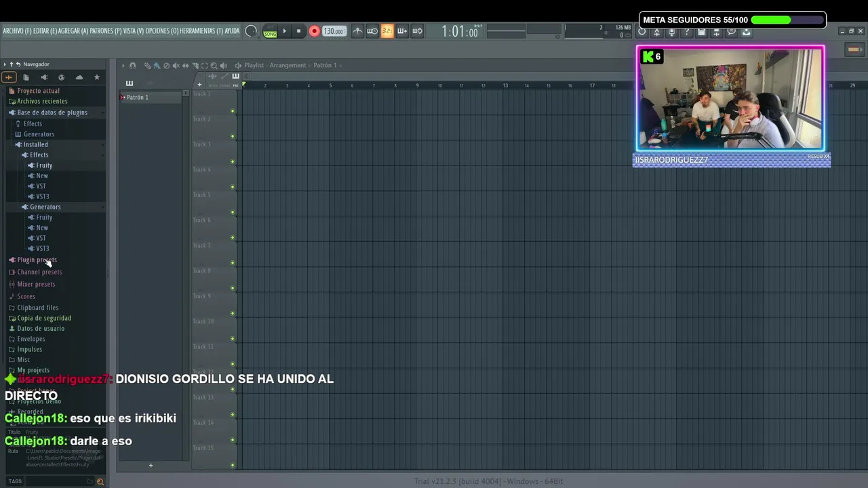868x488 pixels.
Task: Select Fruity under Installed Generators
Action: click(x=44, y=218)
